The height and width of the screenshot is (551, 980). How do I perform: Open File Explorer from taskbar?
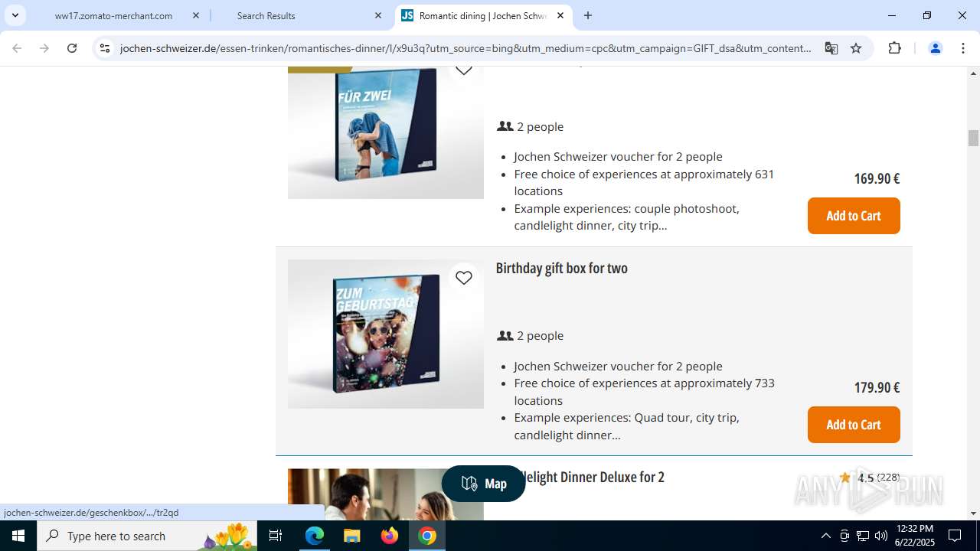tap(351, 536)
